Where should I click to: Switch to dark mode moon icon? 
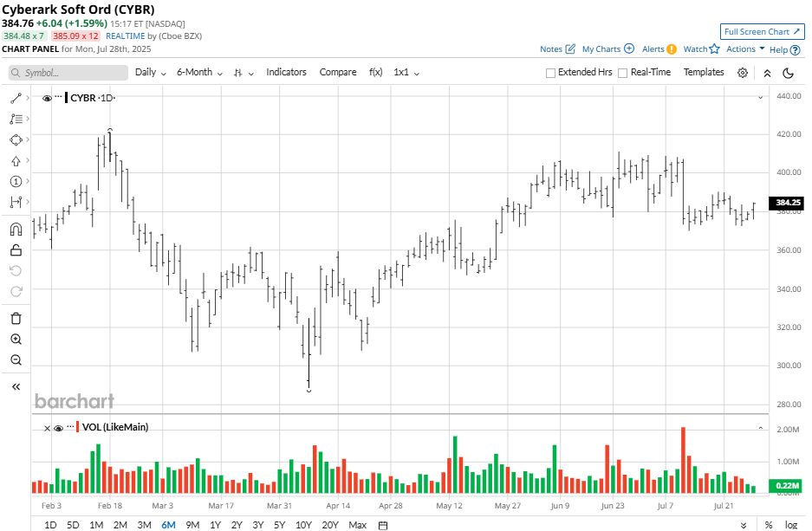point(789,73)
